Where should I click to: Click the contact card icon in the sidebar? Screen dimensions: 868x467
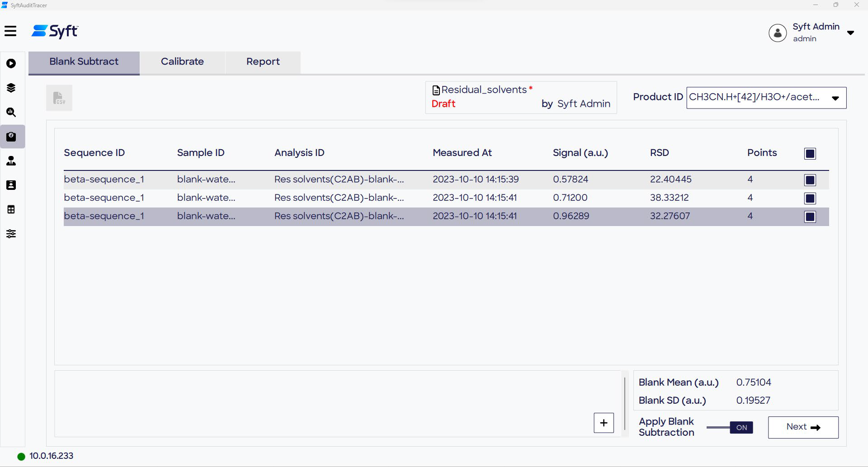click(11, 185)
